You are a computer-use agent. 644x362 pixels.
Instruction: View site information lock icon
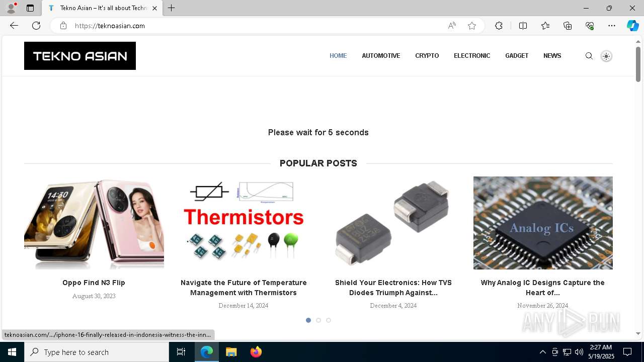point(63,26)
